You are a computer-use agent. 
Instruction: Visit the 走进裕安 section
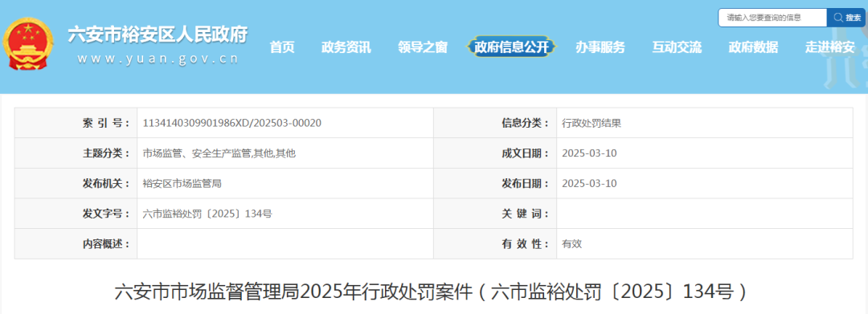[829, 47]
